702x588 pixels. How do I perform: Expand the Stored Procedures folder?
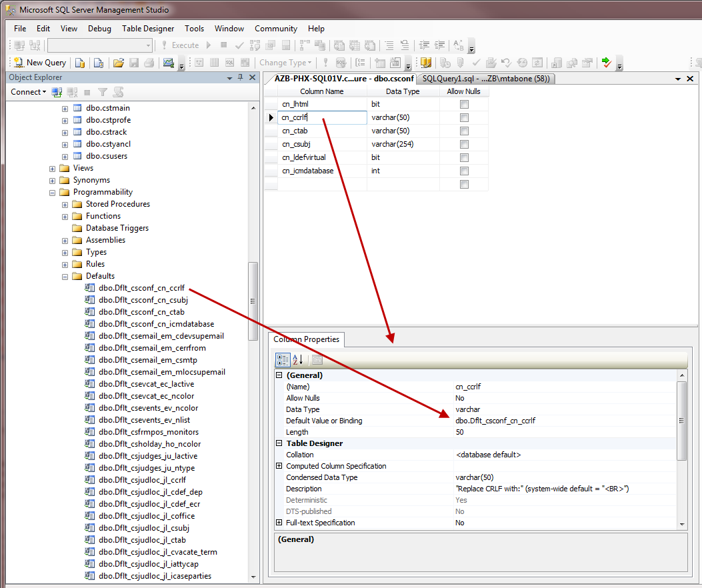pyautogui.click(x=65, y=205)
